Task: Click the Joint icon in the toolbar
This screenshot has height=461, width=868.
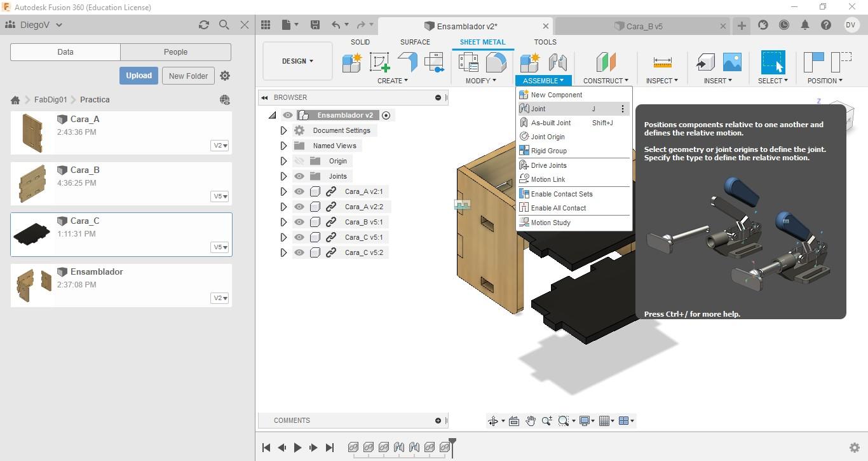Action: coord(557,62)
